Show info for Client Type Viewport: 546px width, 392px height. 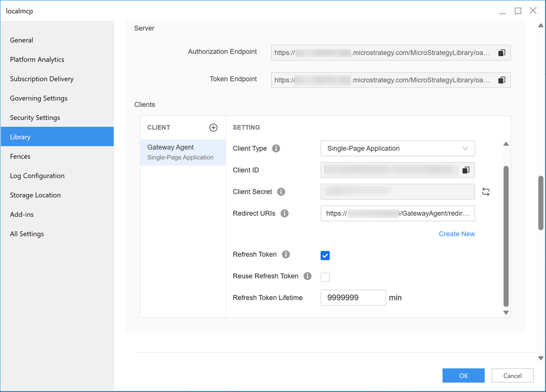point(276,149)
